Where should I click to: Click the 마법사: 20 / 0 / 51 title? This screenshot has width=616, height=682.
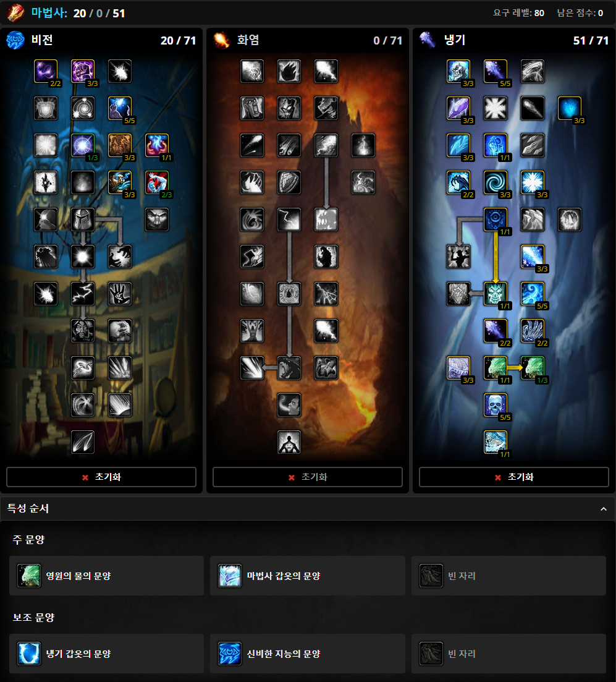(x=78, y=13)
